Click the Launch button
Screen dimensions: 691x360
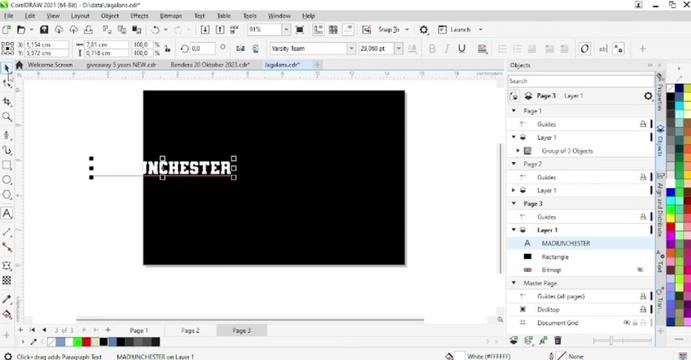pos(461,30)
